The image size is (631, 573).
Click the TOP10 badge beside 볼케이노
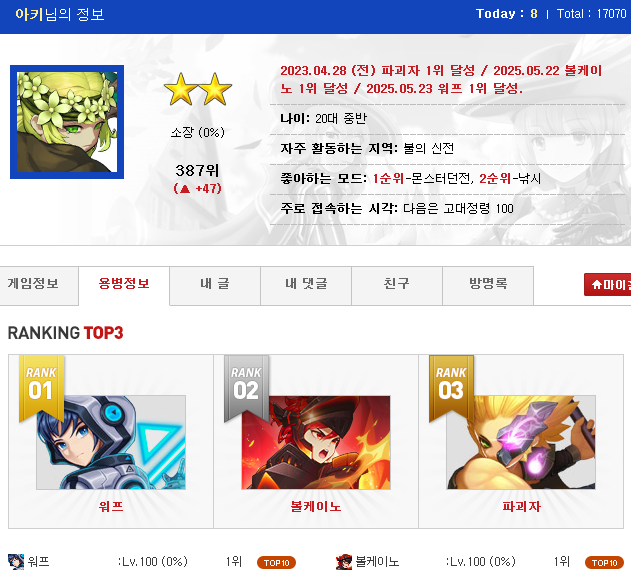[604, 563]
